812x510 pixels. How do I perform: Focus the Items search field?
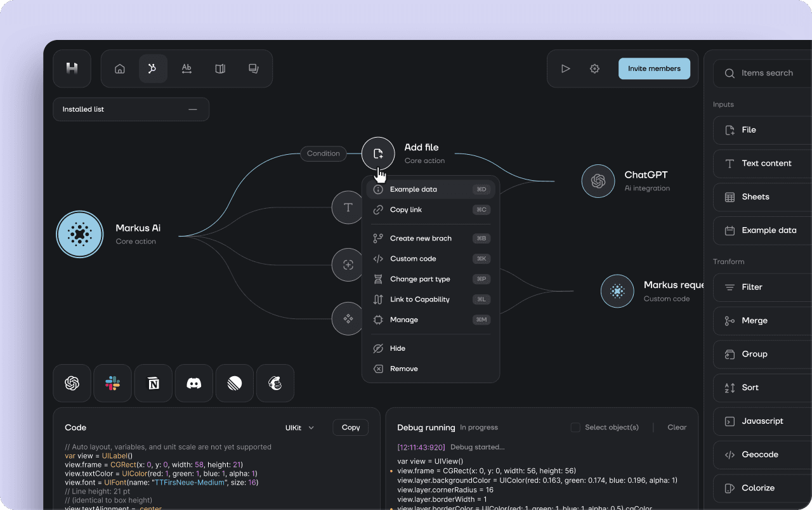click(763, 73)
